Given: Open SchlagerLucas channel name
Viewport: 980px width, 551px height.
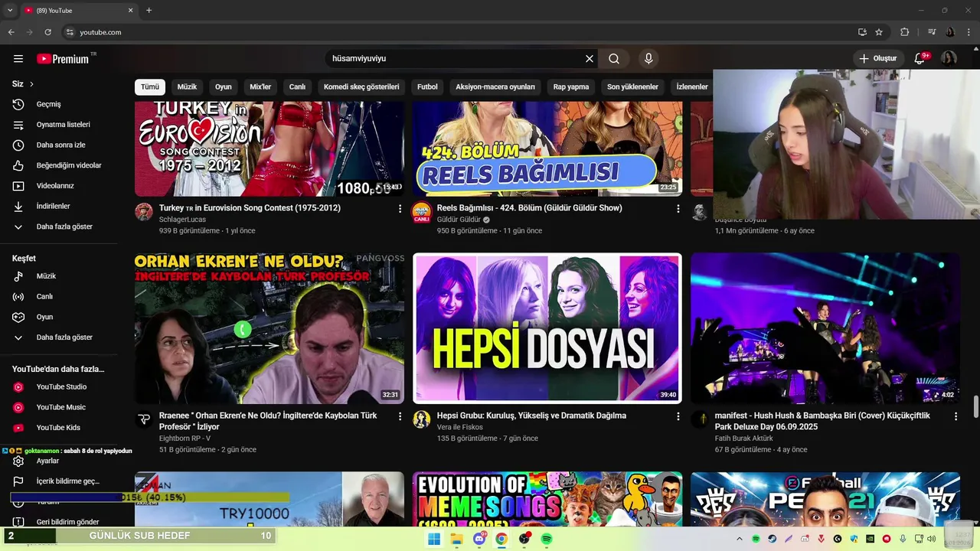Looking at the screenshot, I should pyautogui.click(x=182, y=220).
